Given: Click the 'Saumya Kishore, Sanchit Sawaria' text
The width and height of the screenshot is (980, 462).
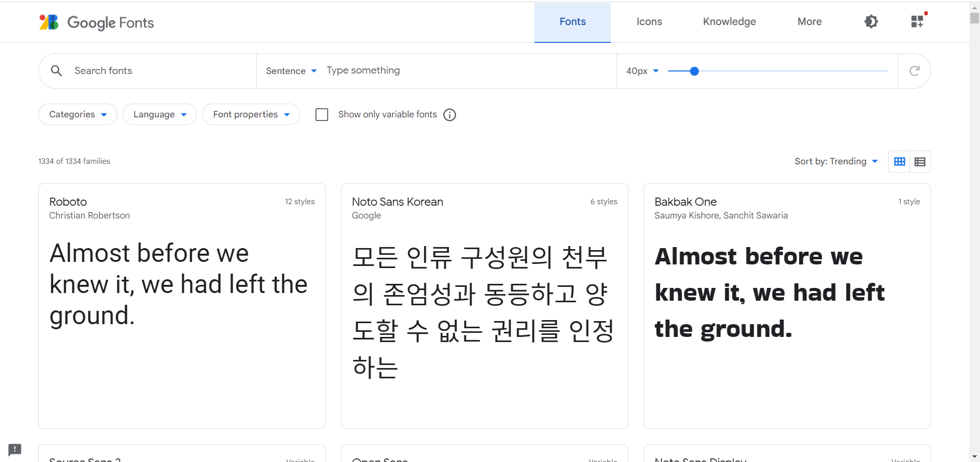Looking at the screenshot, I should point(721,215).
